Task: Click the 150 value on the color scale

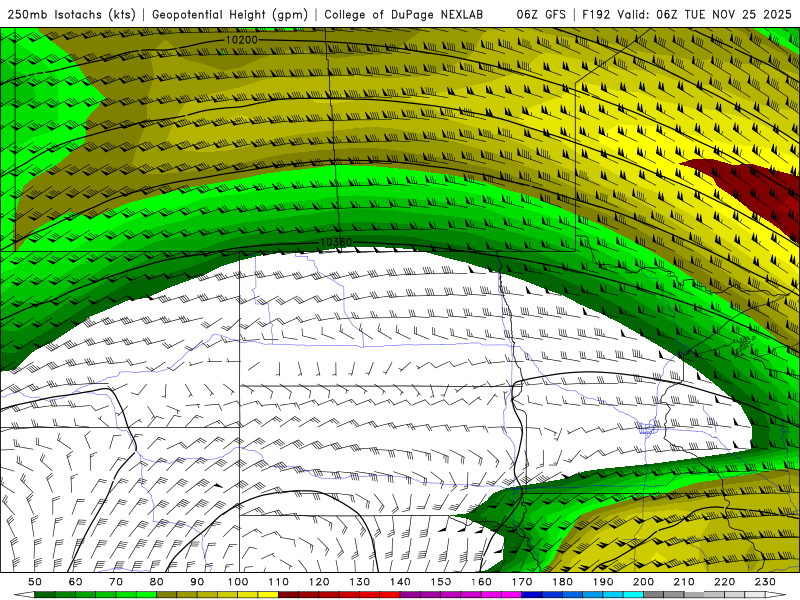Action: [x=441, y=582]
